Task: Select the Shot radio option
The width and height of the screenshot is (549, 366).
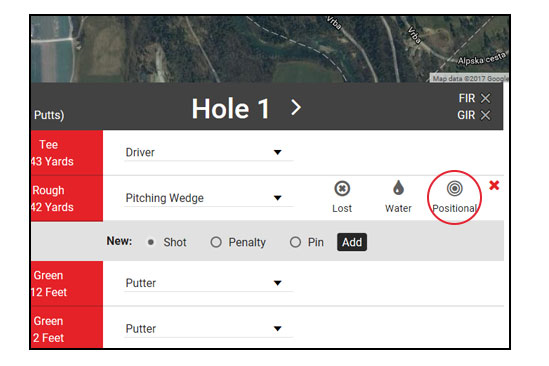Action: [151, 242]
